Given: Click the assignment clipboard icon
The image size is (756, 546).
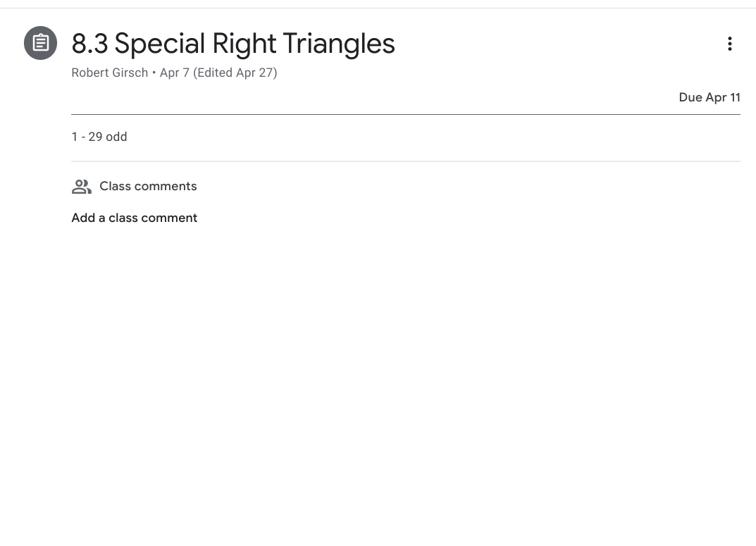Looking at the screenshot, I should click(x=41, y=43).
